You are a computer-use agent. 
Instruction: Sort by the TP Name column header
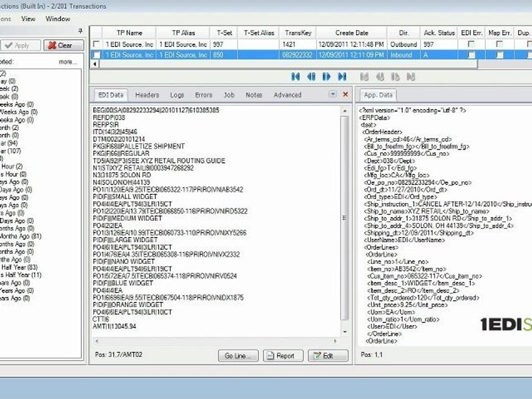pyautogui.click(x=129, y=33)
